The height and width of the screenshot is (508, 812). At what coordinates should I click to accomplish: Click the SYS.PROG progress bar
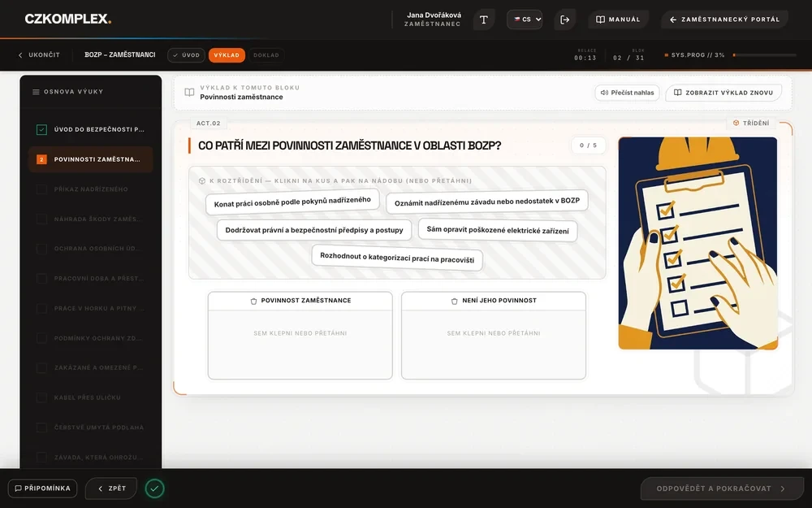(765, 55)
